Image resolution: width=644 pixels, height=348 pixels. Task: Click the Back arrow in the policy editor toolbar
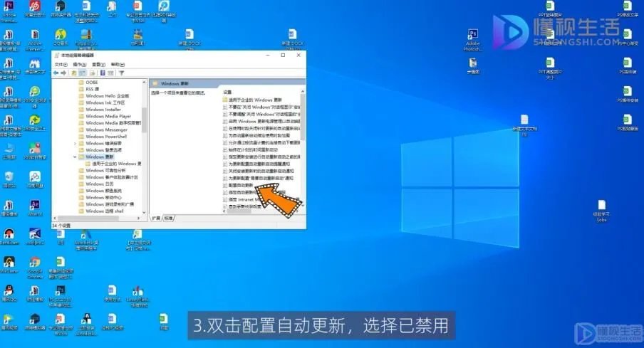coord(56,73)
